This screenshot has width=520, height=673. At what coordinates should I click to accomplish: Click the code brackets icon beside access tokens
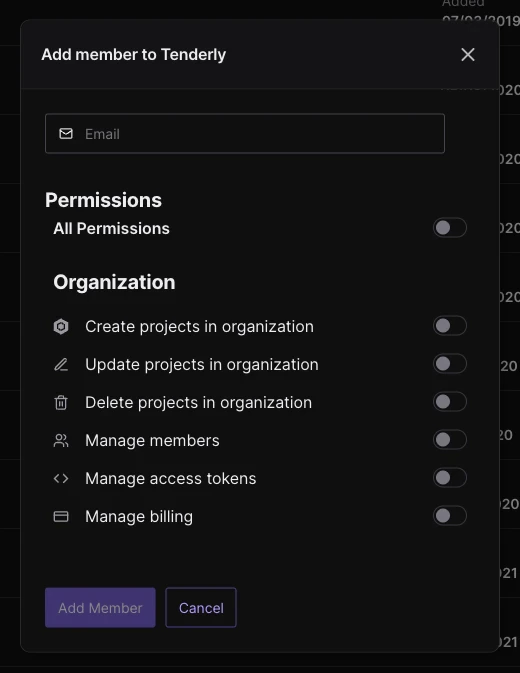pyautogui.click(x=61, y=478)
